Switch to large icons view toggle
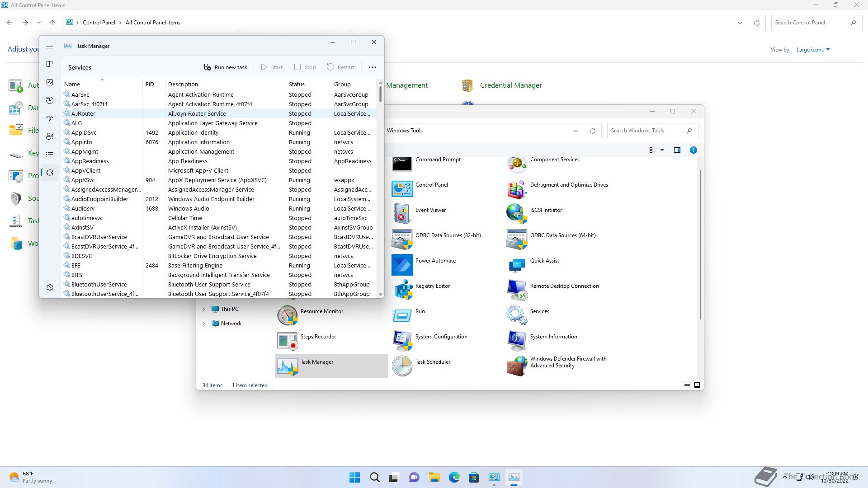868x488 pixels. (697, 385)
